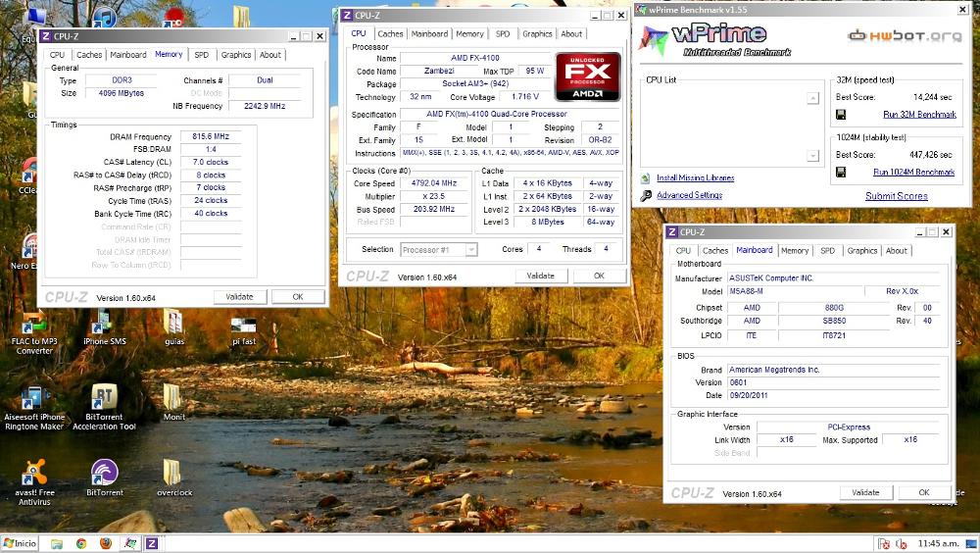
Task: Click Submit Scores in wPrime
Action: tap(897, 196)
